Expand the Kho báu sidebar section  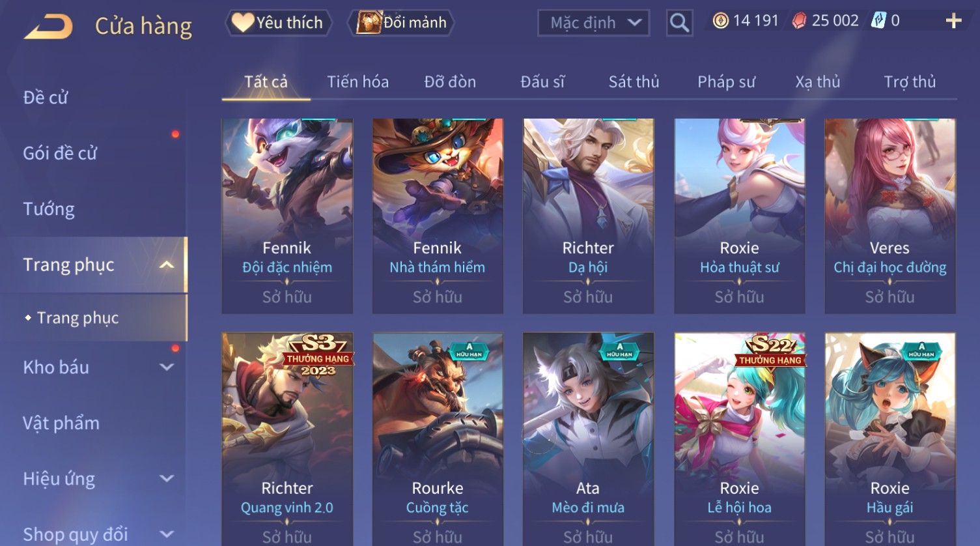click(x=167, y=367)
